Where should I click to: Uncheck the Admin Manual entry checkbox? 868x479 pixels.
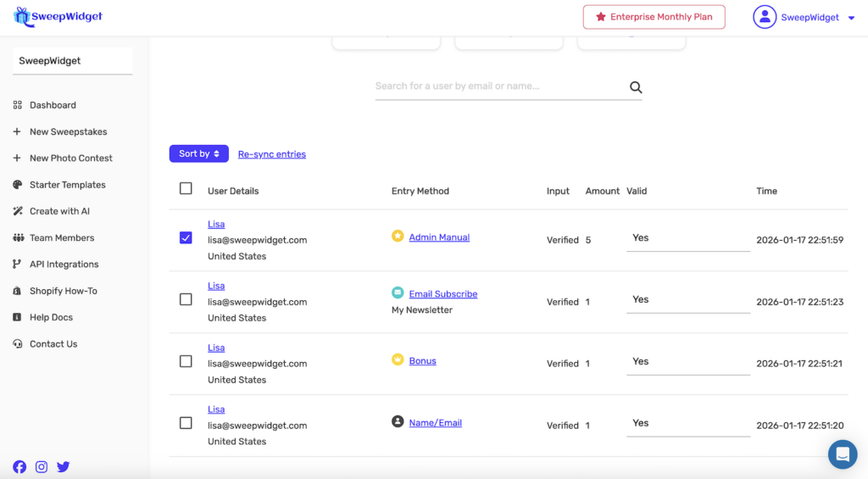click(186, 238)
